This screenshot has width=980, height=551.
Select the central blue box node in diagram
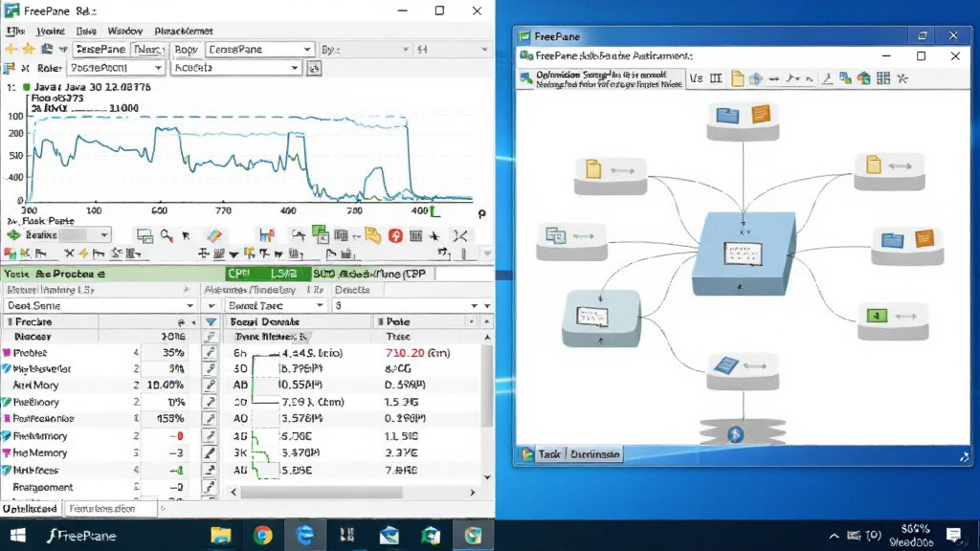(744, 253)
